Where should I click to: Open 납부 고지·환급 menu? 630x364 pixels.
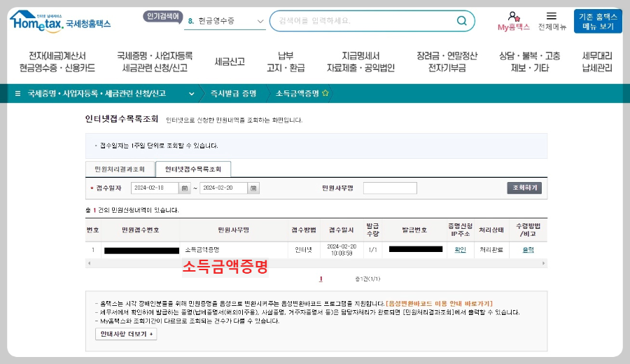point(286,62)
